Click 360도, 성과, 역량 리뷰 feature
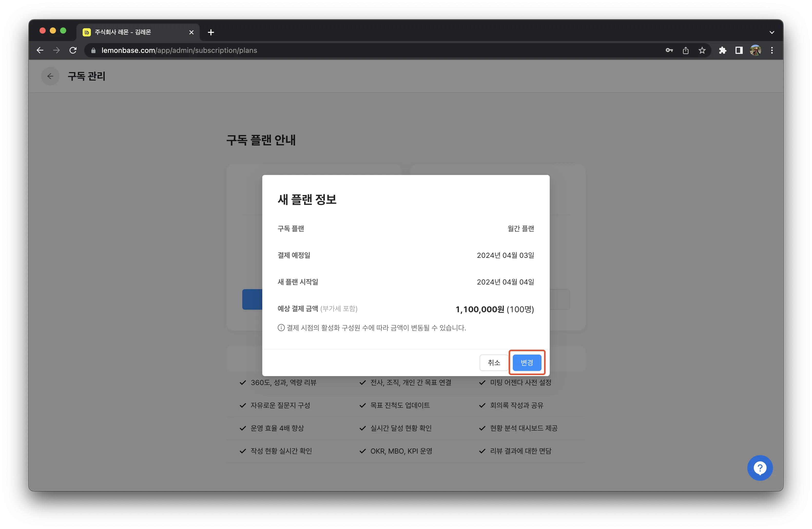 tap(284, 383)
